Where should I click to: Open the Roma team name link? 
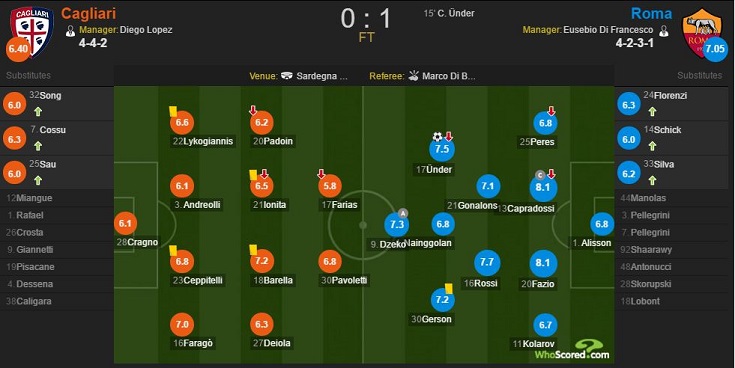(652, 14)
